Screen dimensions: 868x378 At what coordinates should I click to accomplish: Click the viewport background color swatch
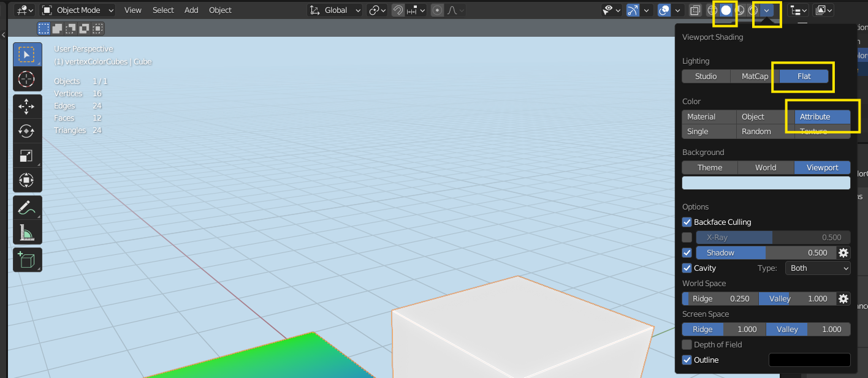[x=766, y=182]
